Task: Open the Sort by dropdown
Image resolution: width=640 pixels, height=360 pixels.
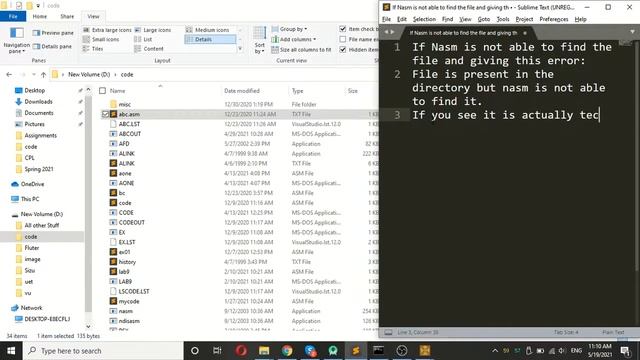Action: click(260, 40)
